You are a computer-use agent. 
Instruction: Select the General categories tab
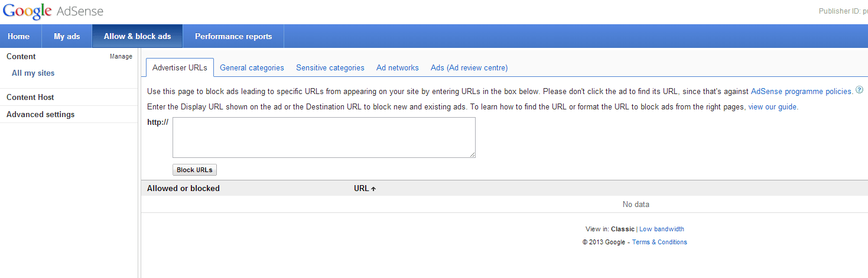(x=252, y=68)
